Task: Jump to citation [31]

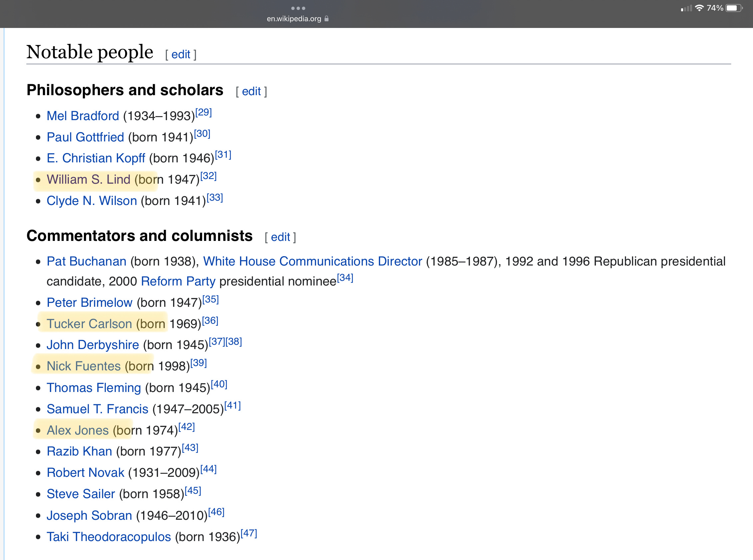Action: pyautogui.click(x=223, y=155)
